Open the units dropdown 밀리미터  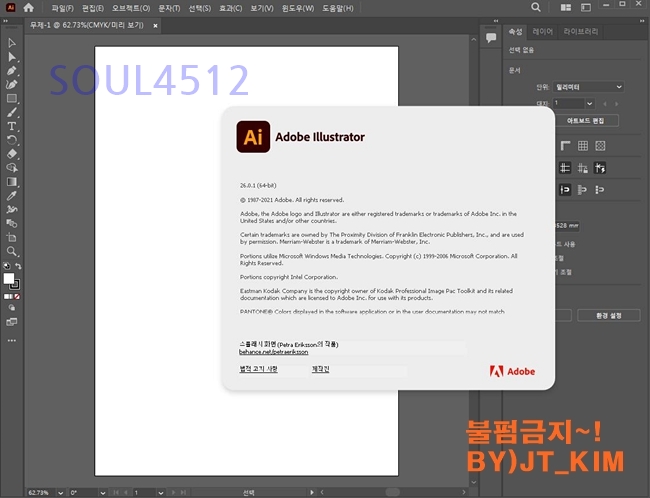point(588,87)
